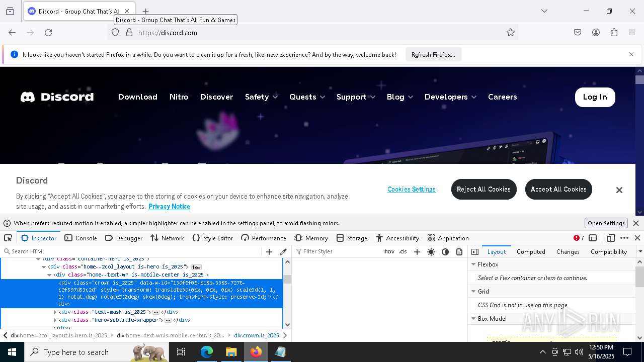Add a new CSS rule
The image size is (644, 362).
(417, 252)
